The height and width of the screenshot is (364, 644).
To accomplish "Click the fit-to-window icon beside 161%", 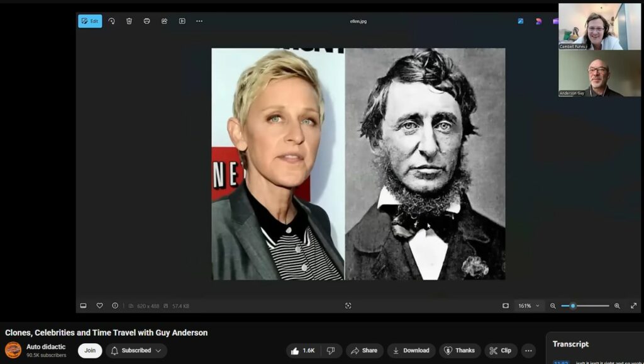I will pos(506,305).
